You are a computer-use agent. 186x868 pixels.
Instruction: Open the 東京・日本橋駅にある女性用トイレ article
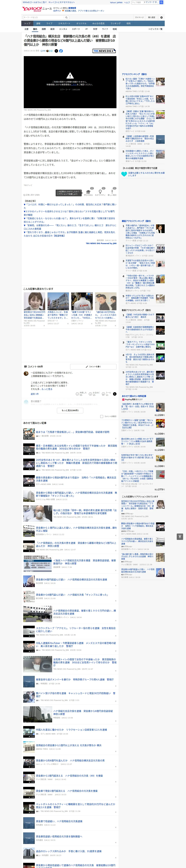coord(77,447)
